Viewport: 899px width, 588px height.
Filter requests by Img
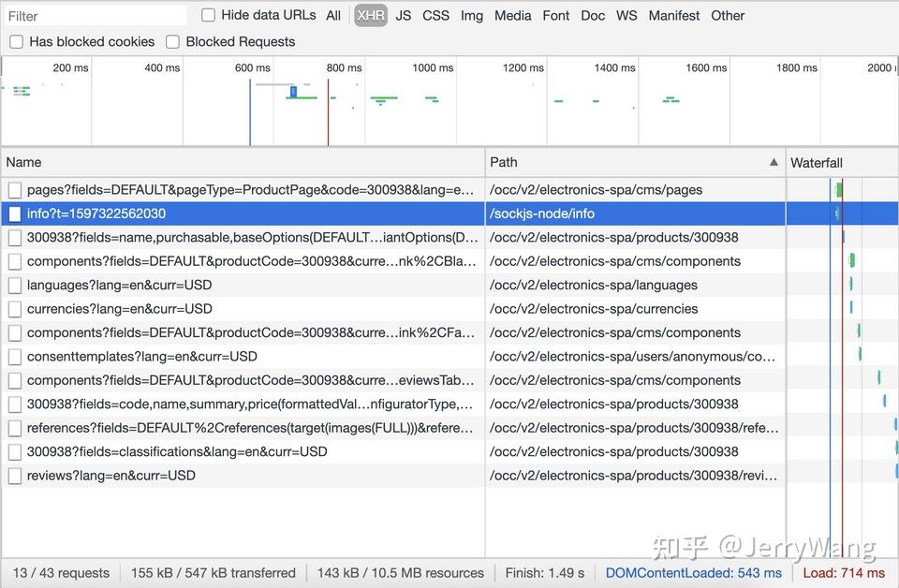[471, 16]
